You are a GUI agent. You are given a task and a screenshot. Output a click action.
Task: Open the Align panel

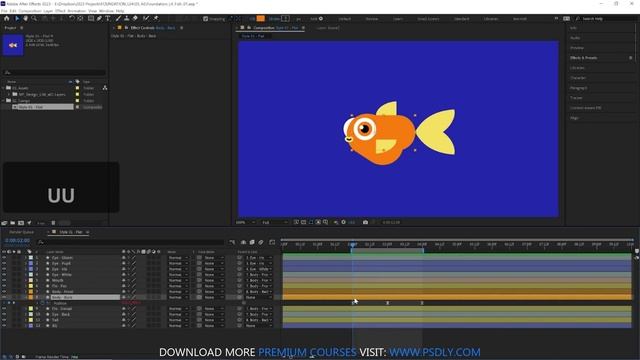click(574, 118)
